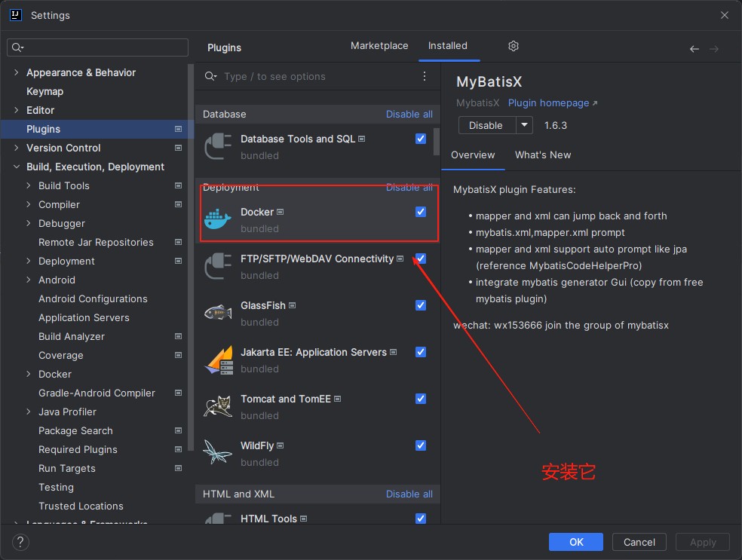Uncheck the Docker plugin checkbox

[421, 212]
